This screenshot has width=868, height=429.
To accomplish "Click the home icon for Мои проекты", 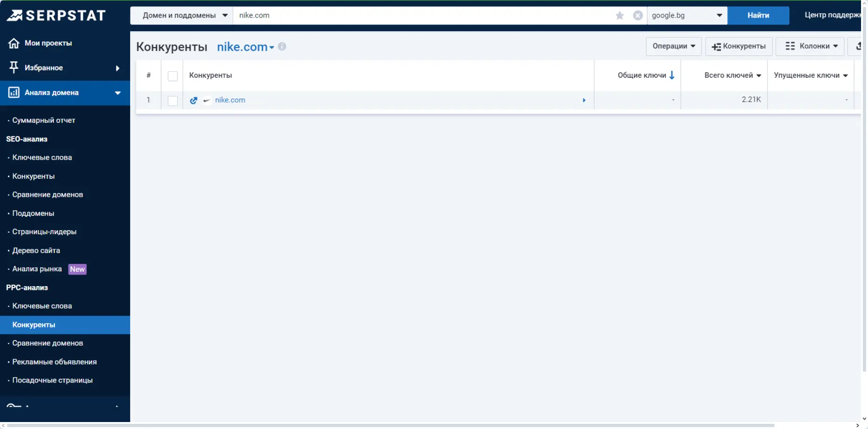I will [14, 43].
